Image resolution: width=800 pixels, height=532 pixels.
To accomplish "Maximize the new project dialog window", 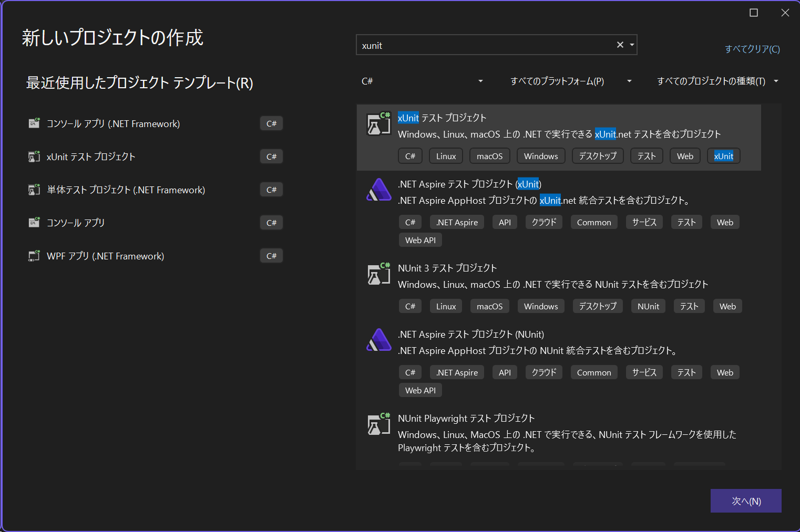I will (754, 13).
